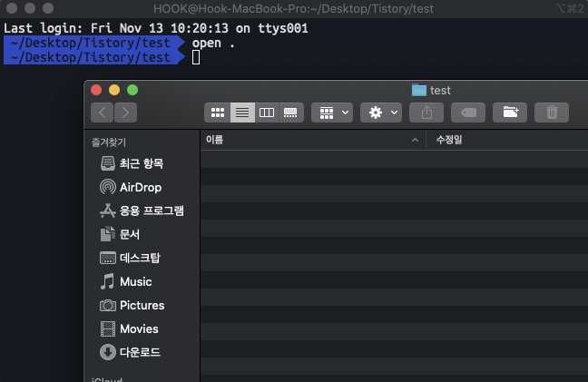
Task: Click the trash Delete toolbar button
Action: coord(552,113)
